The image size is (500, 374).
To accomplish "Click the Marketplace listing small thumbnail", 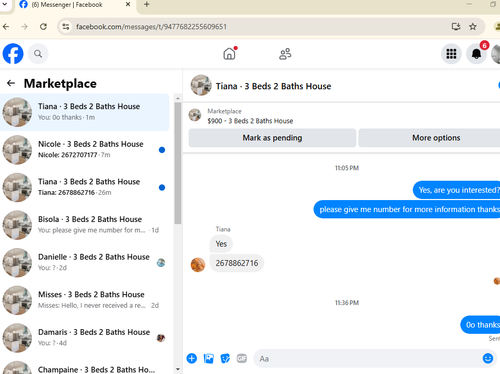I will (x=195, y=115).
